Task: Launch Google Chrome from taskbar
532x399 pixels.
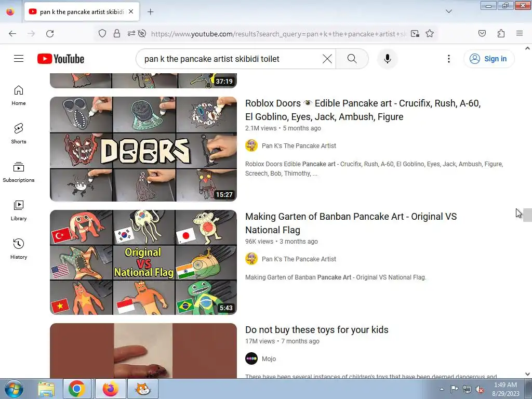Action: [77, 389]
